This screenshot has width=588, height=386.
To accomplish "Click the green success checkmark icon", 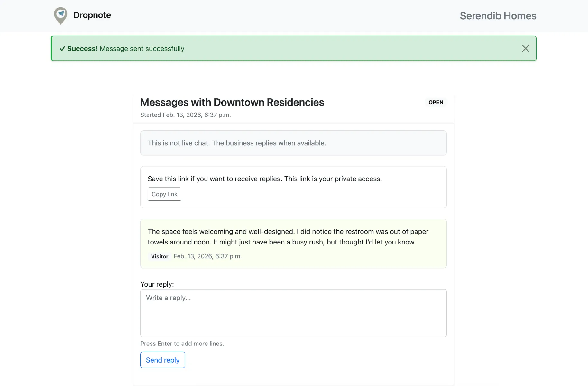I will [x=62, y=49].
